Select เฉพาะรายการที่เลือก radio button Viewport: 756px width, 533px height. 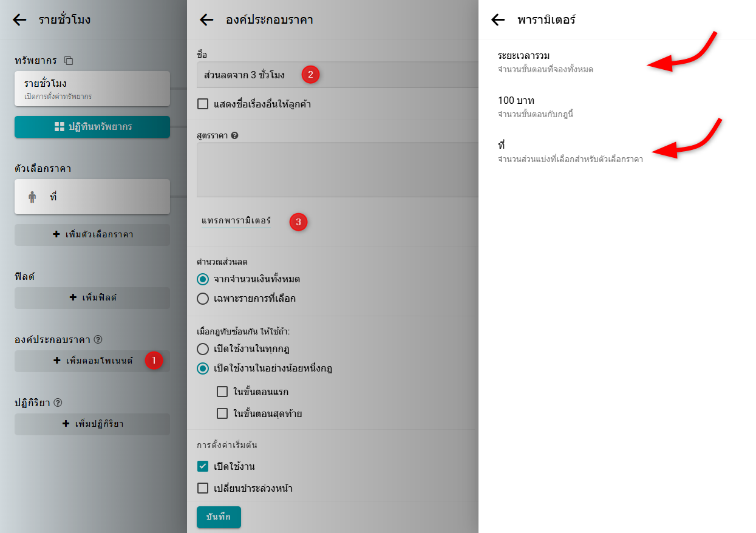coord(203,299)
